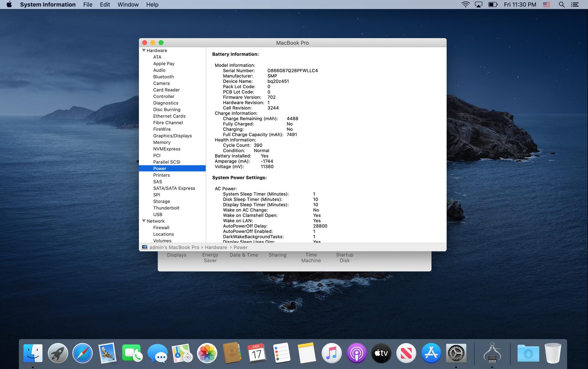The height and width of the screenshot is (369, 588).
Task: Click Date & Time in System Preferences window
Action: 244,255
